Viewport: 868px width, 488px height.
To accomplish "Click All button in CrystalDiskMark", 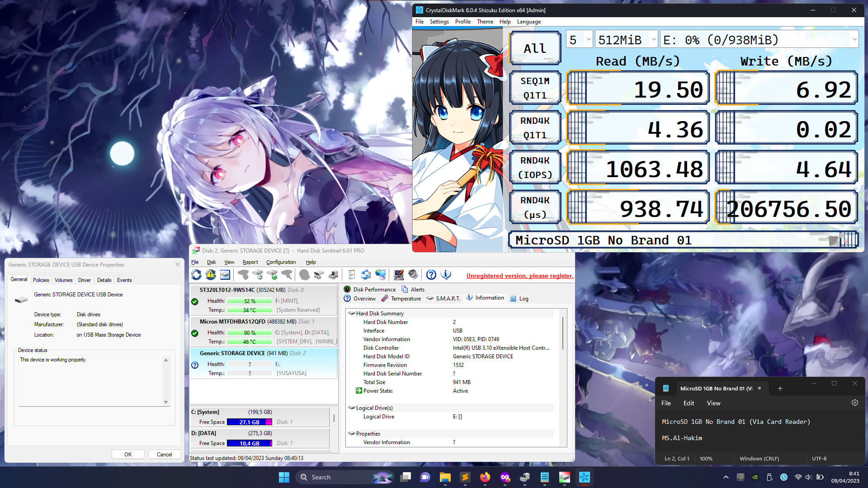I will click(x=535, y=48).
